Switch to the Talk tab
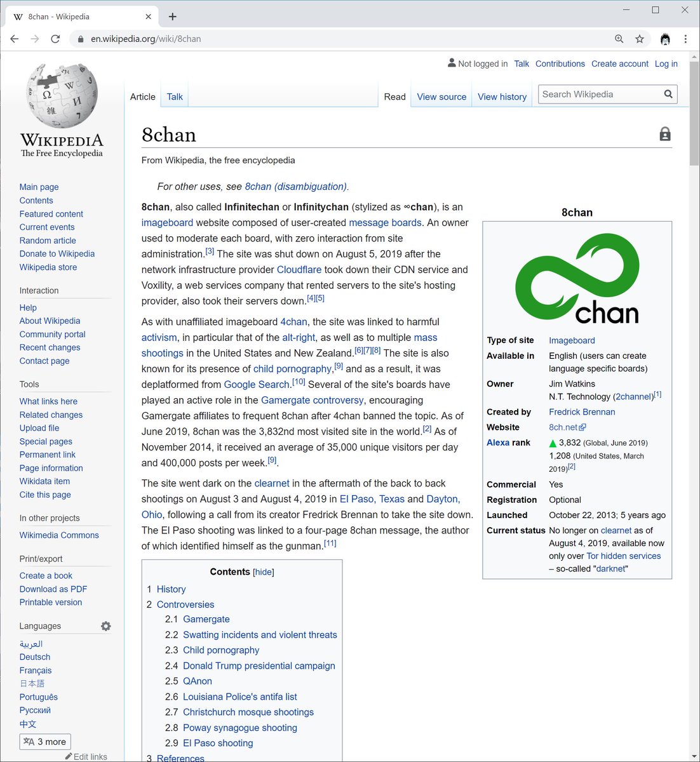700x762 pixels. point(175,97)
